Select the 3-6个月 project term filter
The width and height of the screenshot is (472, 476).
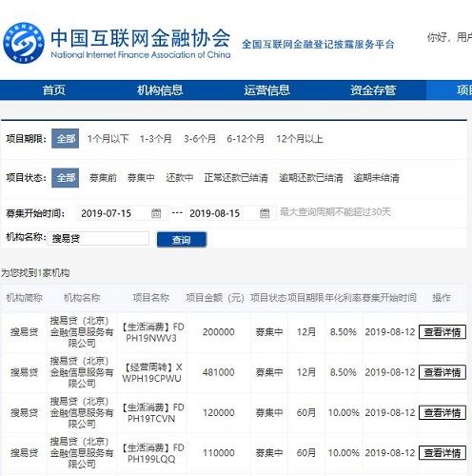[x=200, y=139]
